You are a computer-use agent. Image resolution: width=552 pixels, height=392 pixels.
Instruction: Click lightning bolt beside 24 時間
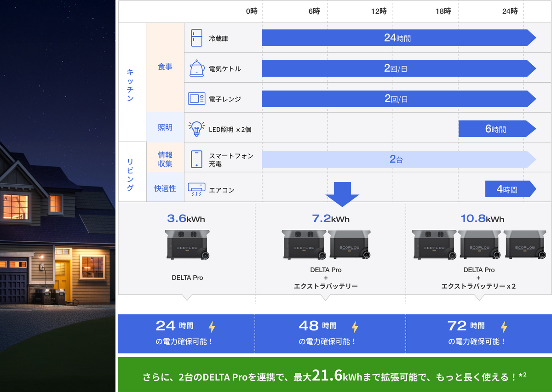pos(212,327)
